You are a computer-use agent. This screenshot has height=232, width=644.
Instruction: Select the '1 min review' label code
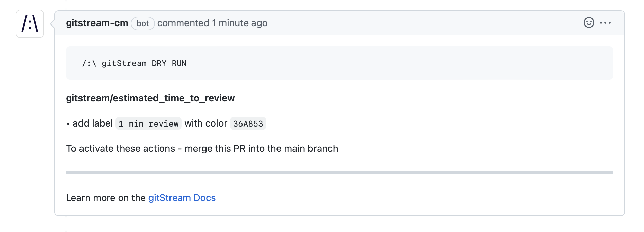coord(148,123)
